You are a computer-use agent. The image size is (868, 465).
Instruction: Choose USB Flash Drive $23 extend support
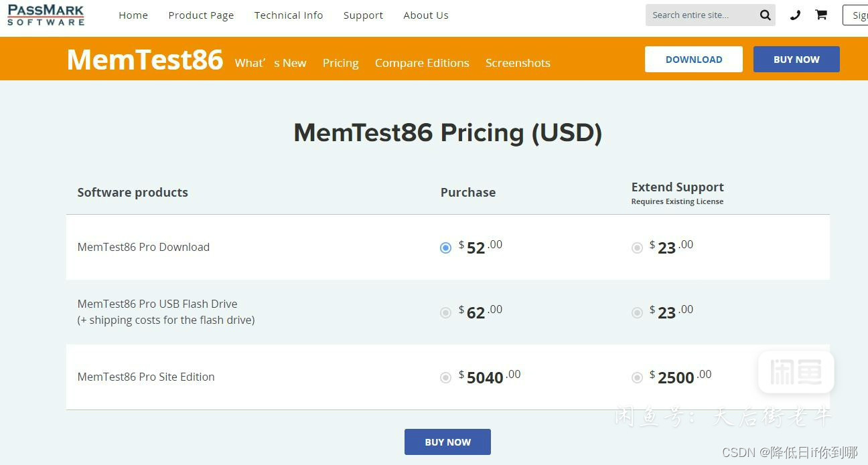(x=637, y=313)
